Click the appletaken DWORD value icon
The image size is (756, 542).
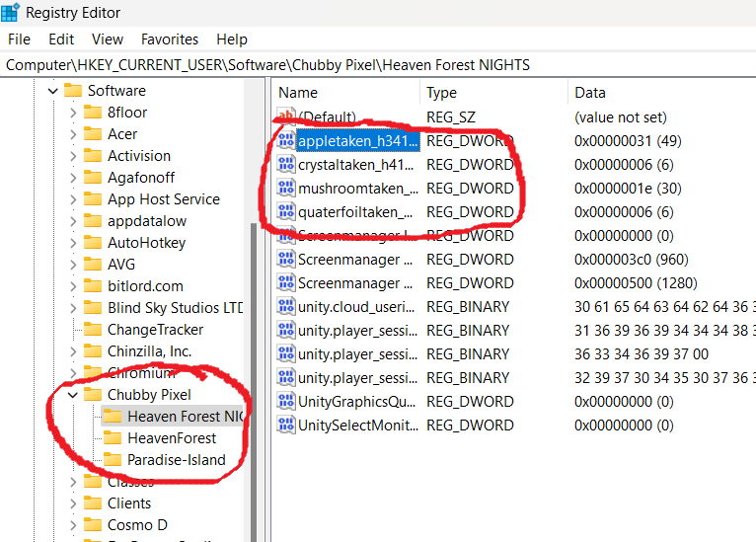[286, 140]
